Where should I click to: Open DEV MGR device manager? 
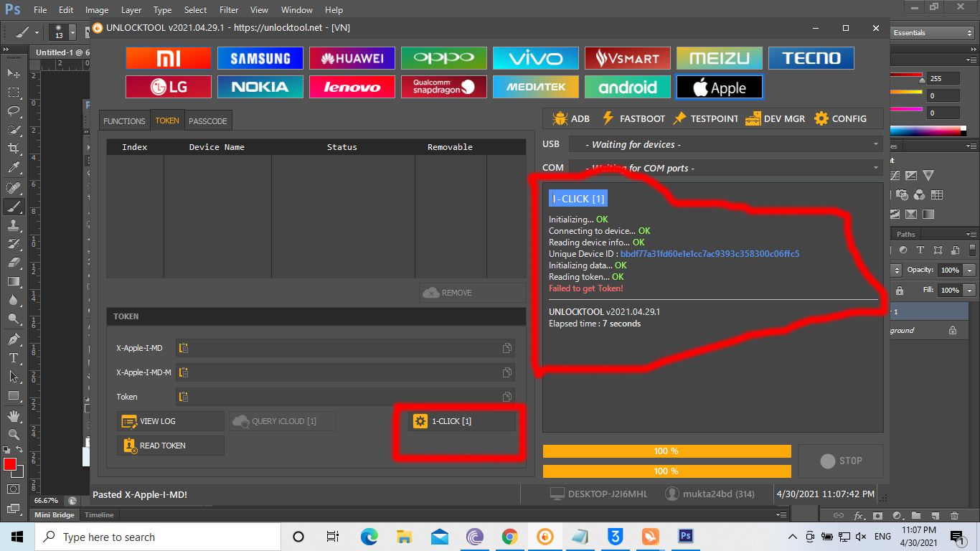click(x=775, y=118)
